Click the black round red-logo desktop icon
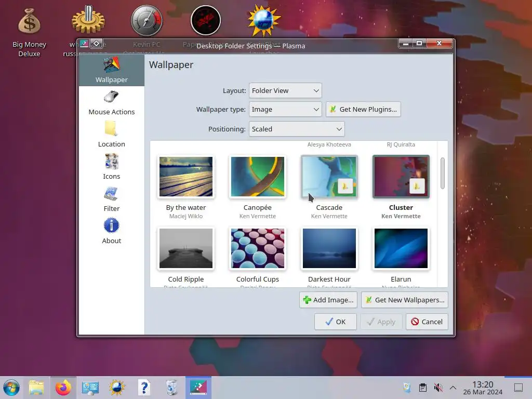The image size is (532, 399). click(206, 20)
